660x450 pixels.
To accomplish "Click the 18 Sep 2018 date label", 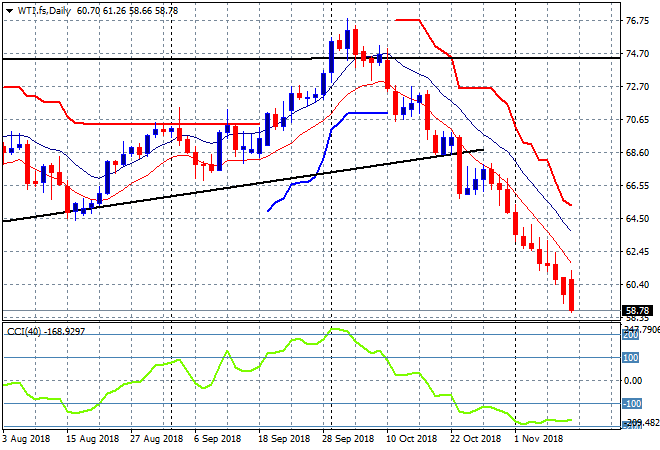I will (284, 439).
